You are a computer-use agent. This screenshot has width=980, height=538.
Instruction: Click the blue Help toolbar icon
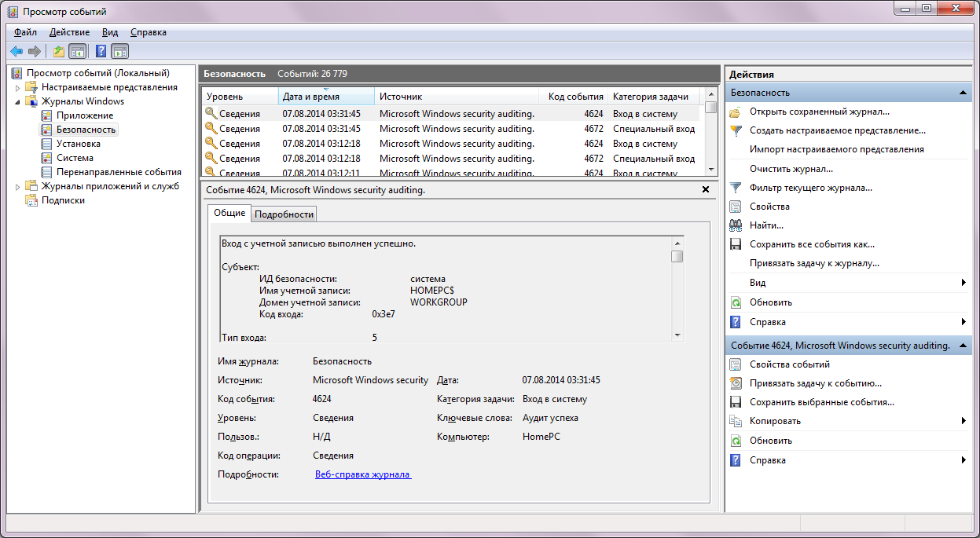(x=101, y=52)
